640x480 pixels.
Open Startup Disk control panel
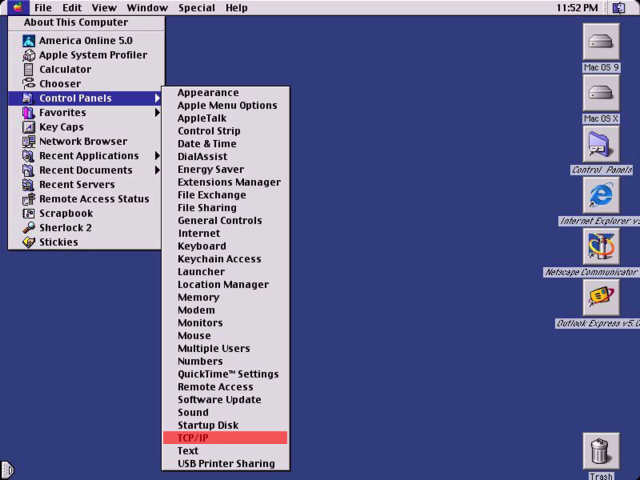225,425
